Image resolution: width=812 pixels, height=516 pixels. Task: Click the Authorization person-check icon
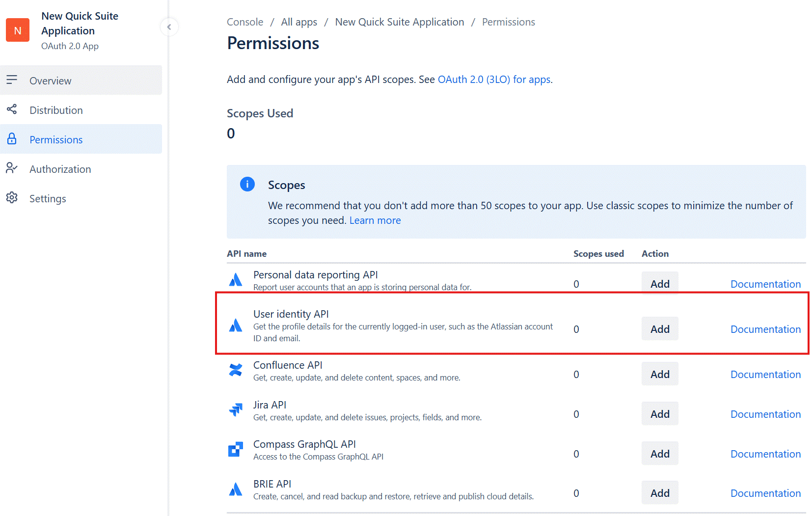coord(12,168)
